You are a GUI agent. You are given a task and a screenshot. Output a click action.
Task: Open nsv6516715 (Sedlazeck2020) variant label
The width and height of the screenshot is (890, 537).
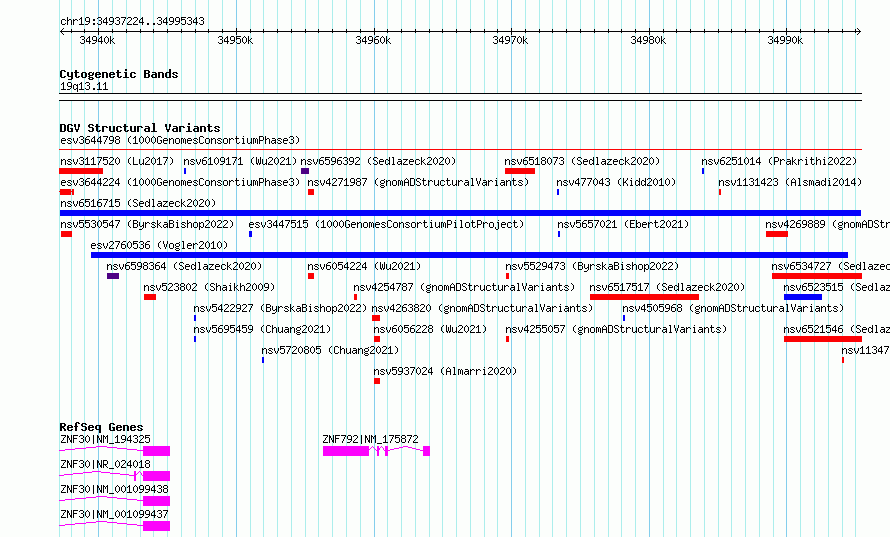click(138, 203)
